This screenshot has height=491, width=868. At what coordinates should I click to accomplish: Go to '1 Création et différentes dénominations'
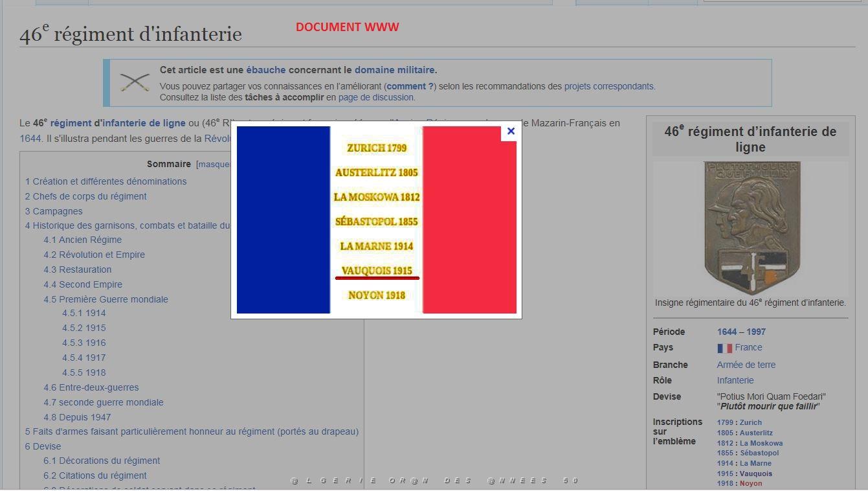click(106, 181)
